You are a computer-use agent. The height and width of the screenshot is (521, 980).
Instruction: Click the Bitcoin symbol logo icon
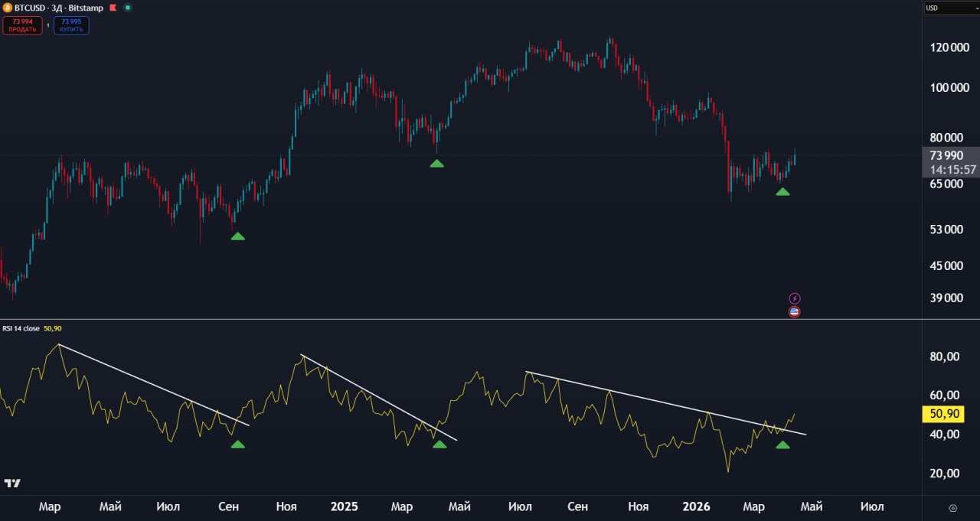click(x=8, y=8)
